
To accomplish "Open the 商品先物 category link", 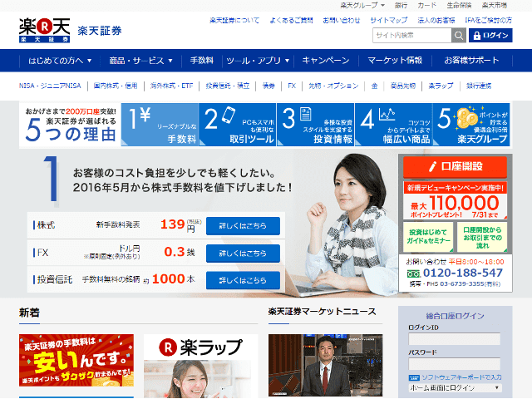I will (x=402, y=86).
